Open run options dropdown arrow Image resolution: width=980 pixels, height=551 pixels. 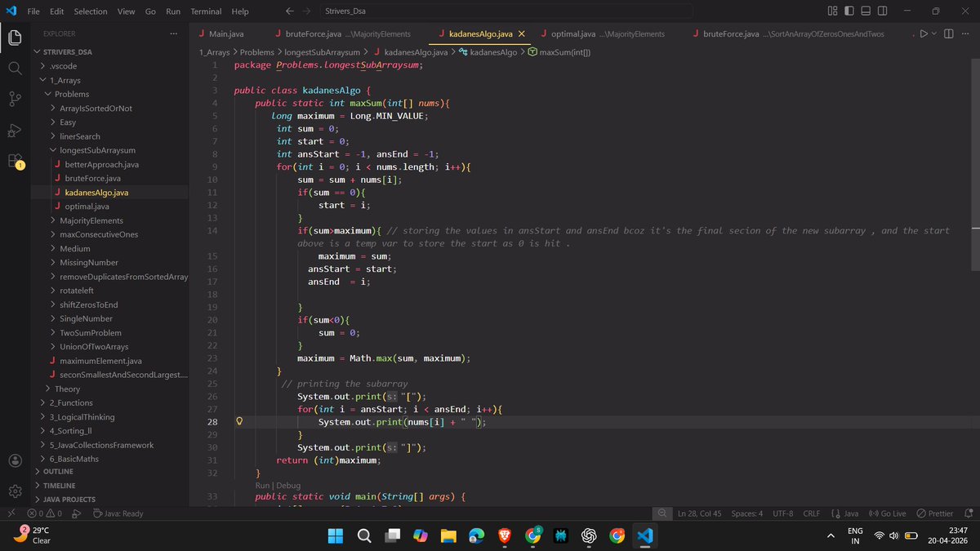[x=934, y=34]
